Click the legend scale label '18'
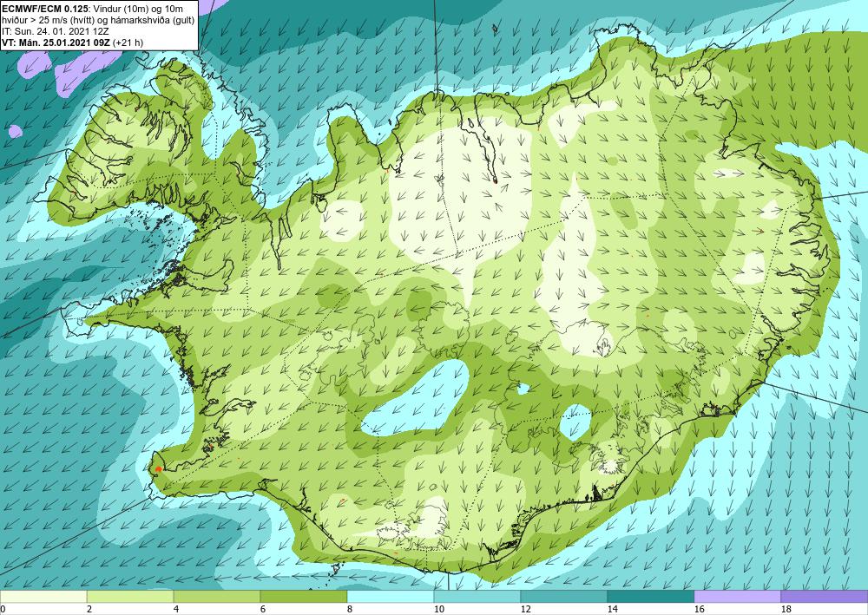This screenshot has width=868, height=615. (786, 609)
